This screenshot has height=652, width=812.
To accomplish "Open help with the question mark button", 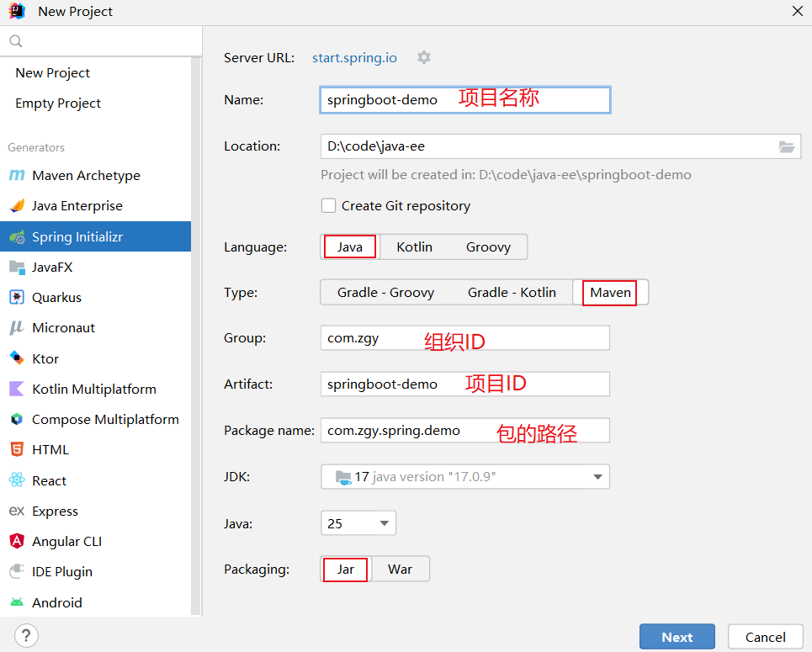I will 26,635.
